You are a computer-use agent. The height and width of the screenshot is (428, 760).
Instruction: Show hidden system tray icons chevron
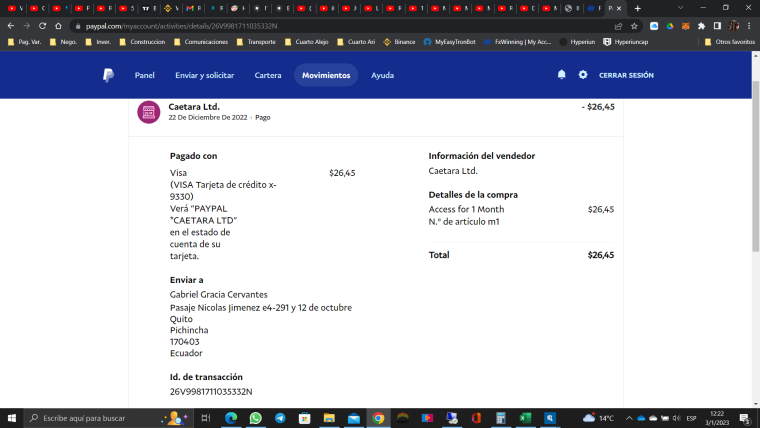[629, 418]
